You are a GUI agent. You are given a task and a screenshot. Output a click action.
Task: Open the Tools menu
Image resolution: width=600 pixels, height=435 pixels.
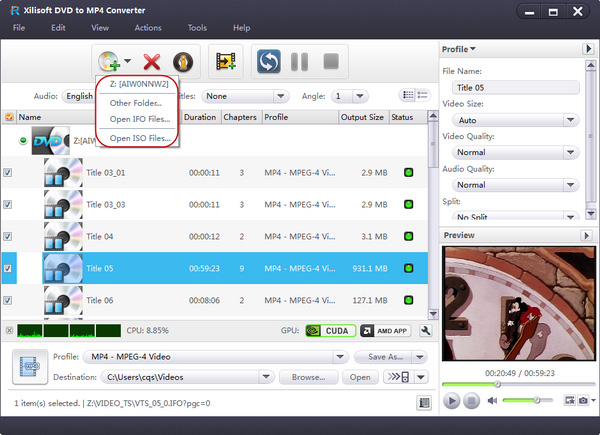tap(197, 28)
